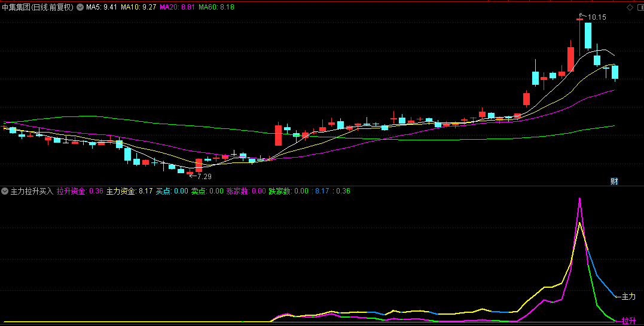Select the MA20: 8.81 indicator label
The image size is (644, 326).
[x=178, y=7]
